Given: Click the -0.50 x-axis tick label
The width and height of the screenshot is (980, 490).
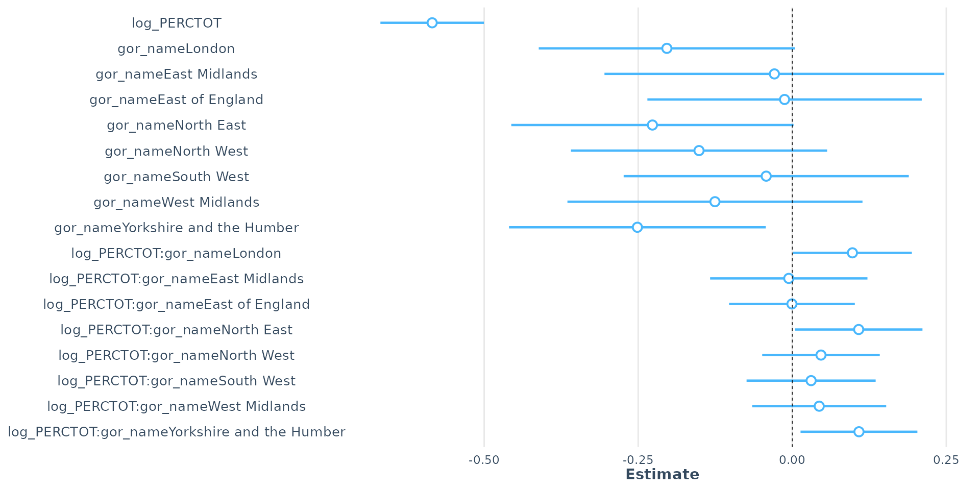Looking at the screenshot, I should coord(484,460).
